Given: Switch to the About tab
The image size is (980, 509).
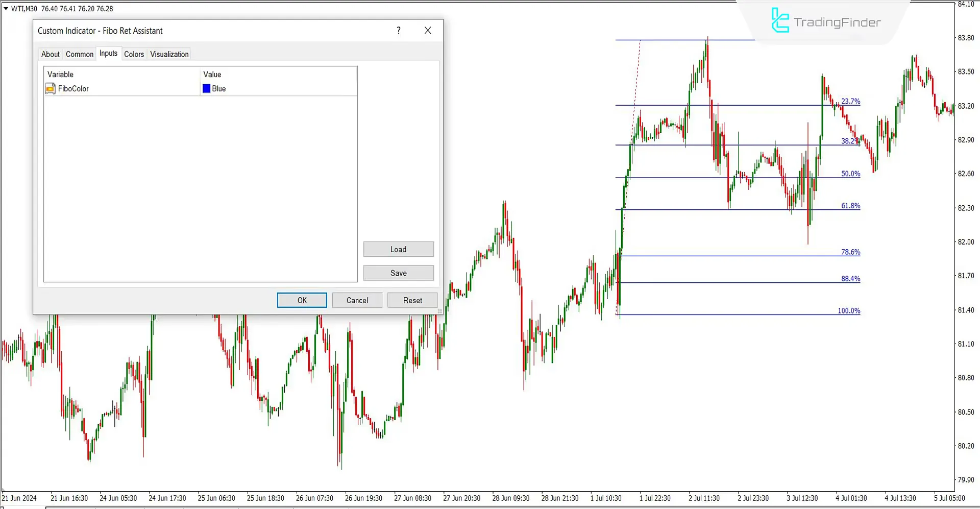Looking at the screenshot, I should [50, 54].
